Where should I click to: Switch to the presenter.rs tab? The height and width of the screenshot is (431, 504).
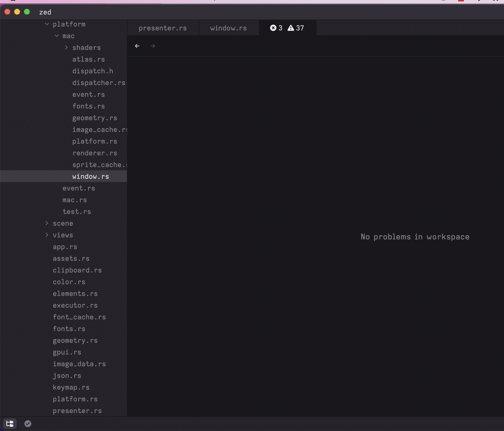163,28
